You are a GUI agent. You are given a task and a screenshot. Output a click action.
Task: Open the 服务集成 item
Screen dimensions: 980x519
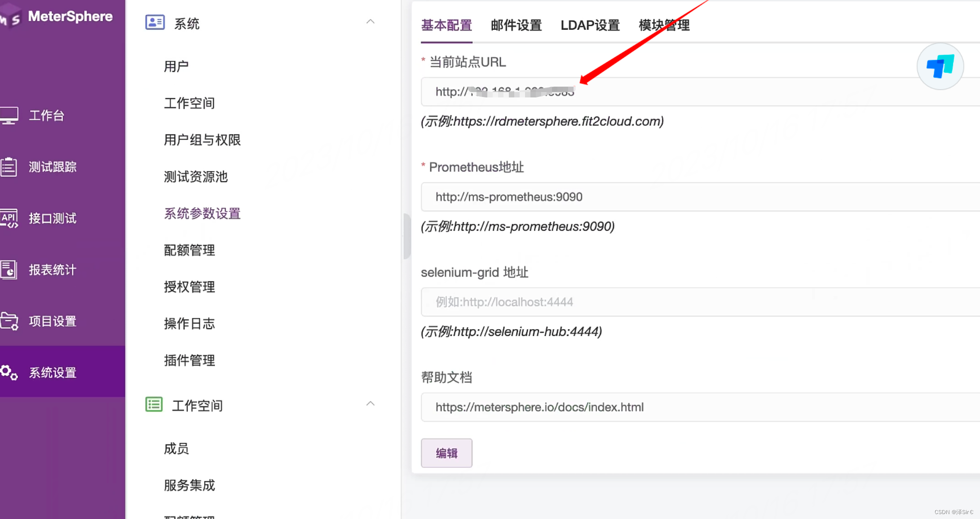pyautogui.click(x=189, y=485)
